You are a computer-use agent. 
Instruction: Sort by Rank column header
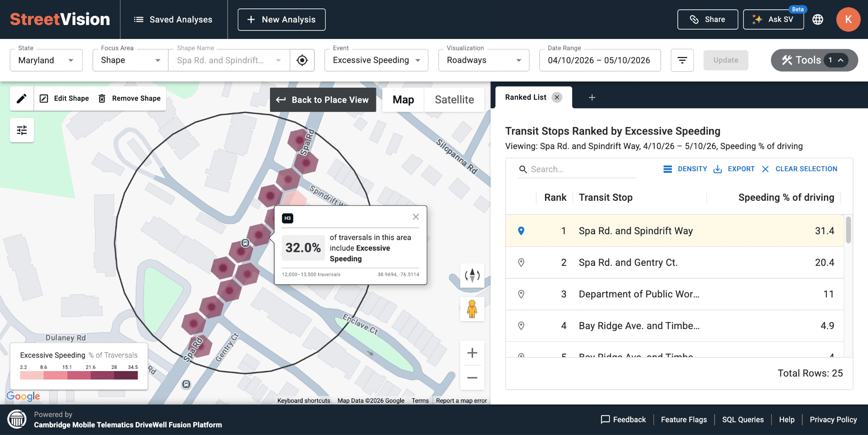[555, 197]
